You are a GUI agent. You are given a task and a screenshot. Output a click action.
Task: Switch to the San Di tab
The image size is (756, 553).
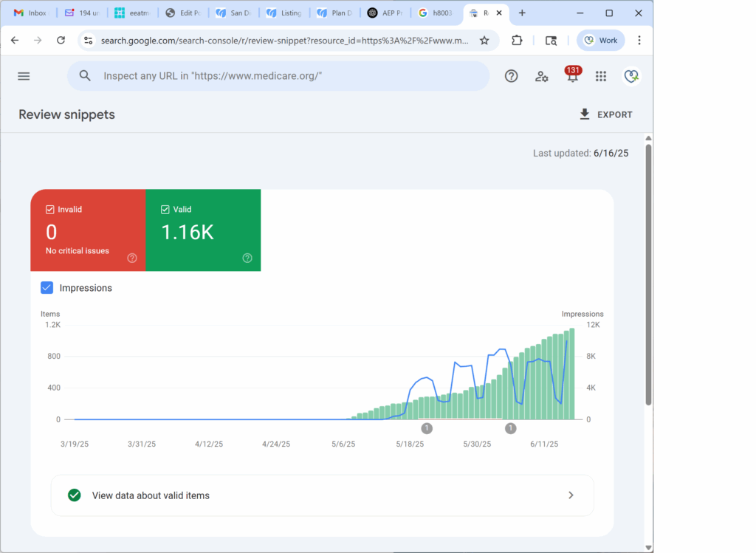click(x=234, y=13)
